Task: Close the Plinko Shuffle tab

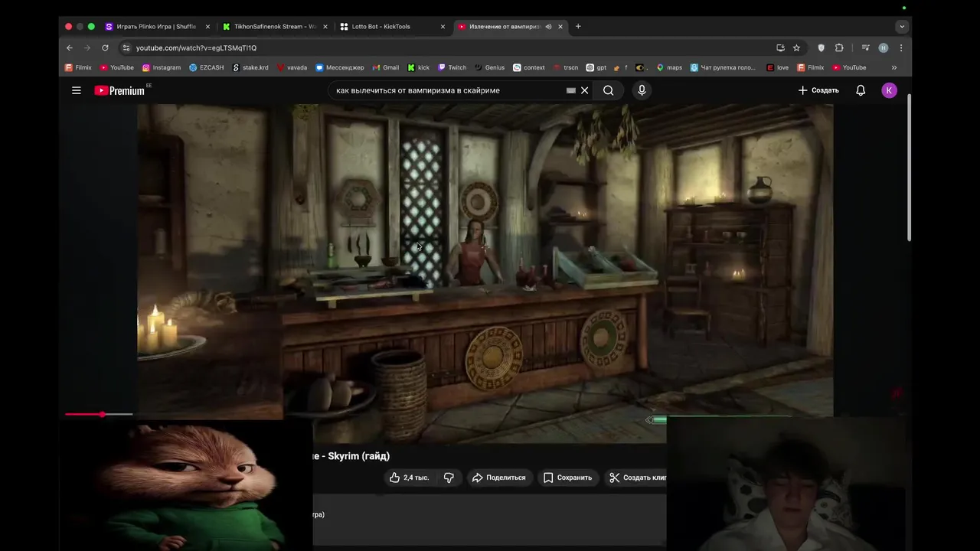Action: click(x=207, y=26)
